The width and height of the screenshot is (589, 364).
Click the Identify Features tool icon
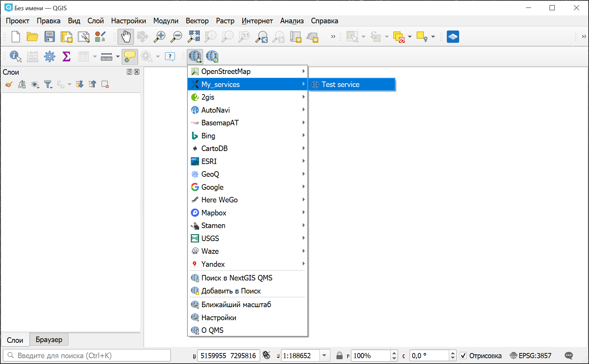tap(15, 56)
